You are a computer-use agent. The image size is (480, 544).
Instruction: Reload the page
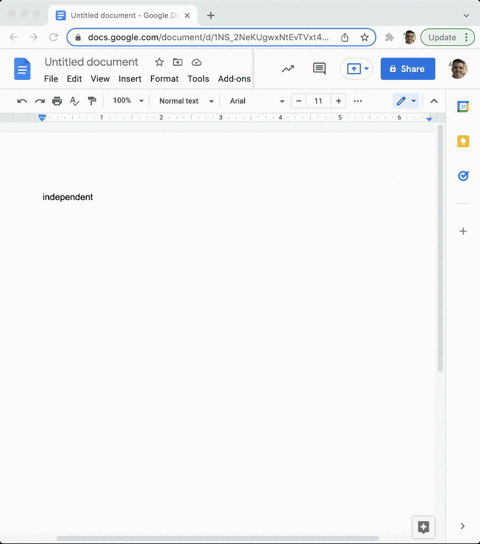(53, 37)
